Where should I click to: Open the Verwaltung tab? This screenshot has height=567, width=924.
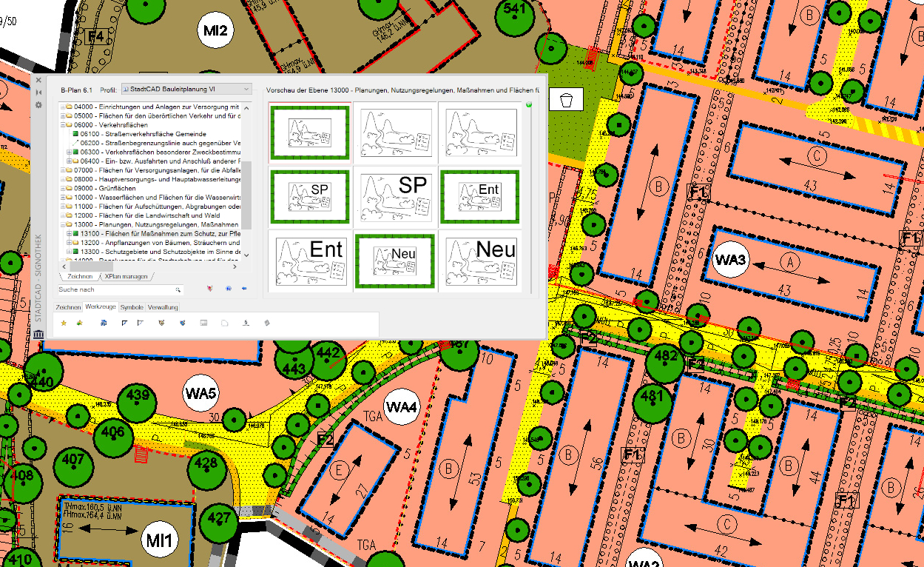click(x=162, y=307)
